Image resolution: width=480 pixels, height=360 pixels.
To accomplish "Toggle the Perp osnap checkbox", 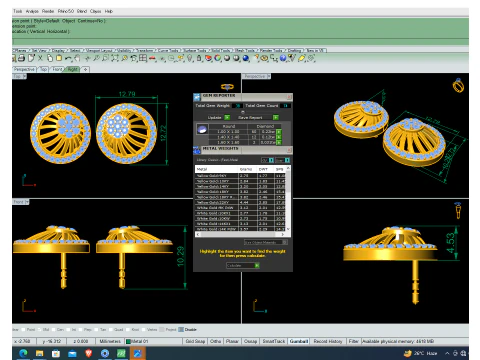I will point(80,329).
